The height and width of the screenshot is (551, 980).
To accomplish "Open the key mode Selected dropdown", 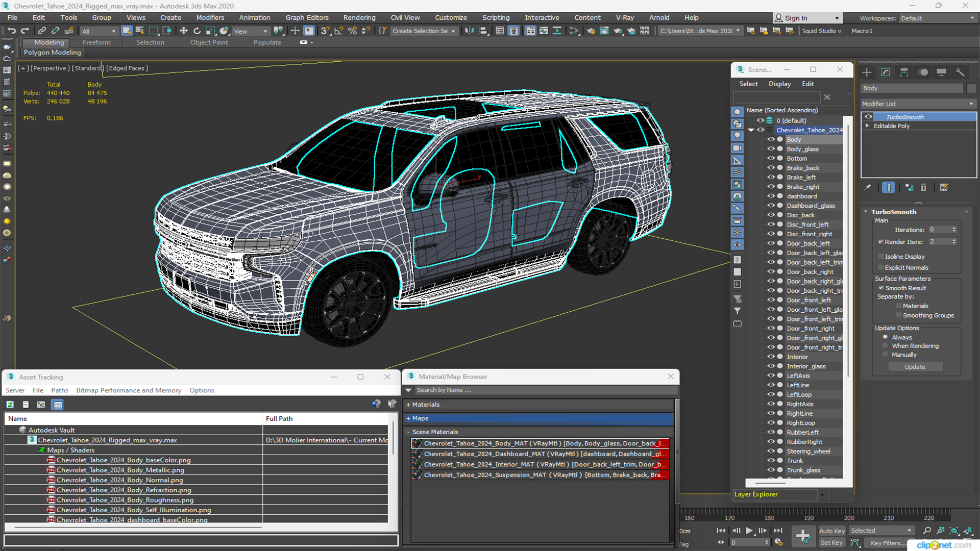I will click(x=881, y=531).
